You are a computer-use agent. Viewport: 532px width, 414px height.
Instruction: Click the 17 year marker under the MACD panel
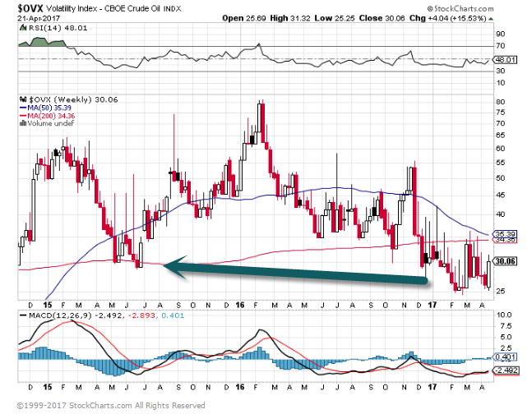point(432,387)
